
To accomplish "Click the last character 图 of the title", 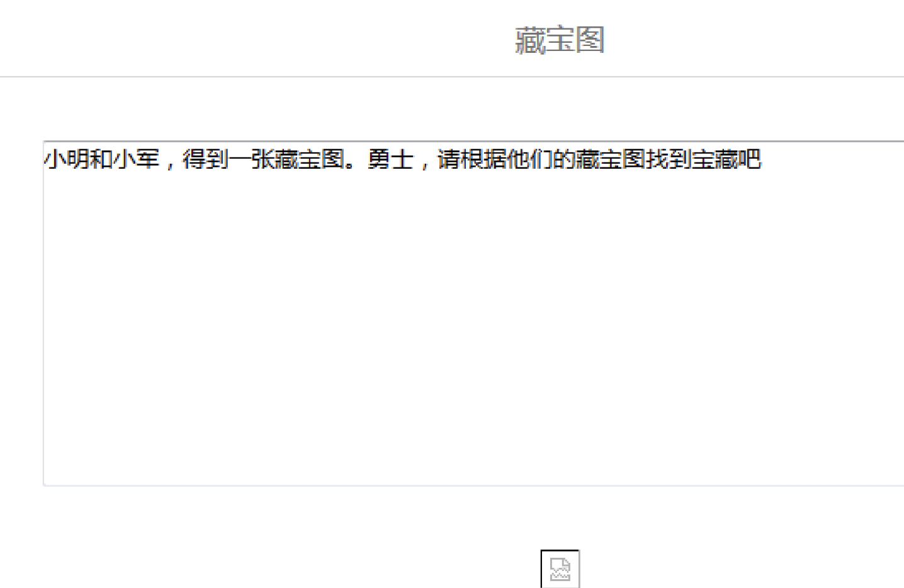I will [590, 40].
